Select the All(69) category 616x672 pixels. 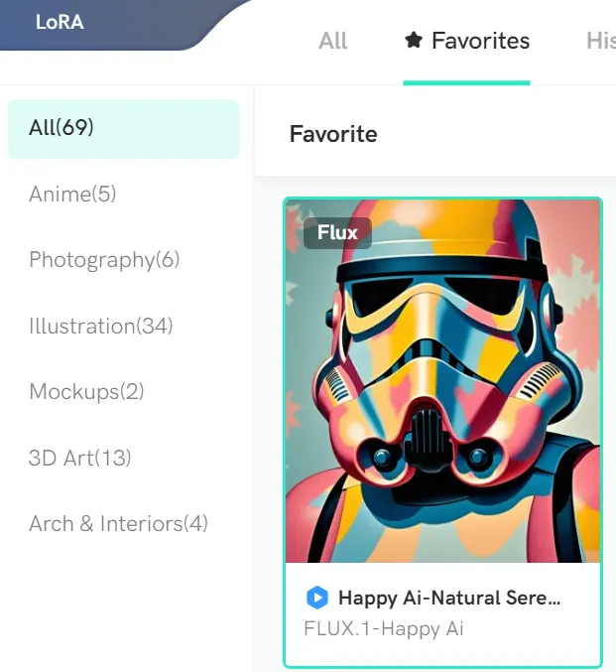(123, 129)
